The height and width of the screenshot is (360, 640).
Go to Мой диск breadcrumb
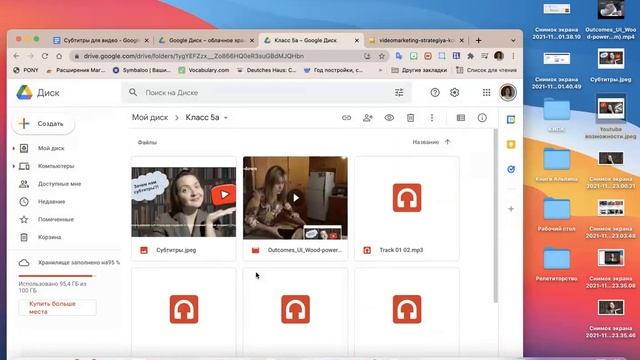pyautogui.click(x=150, y=118)
